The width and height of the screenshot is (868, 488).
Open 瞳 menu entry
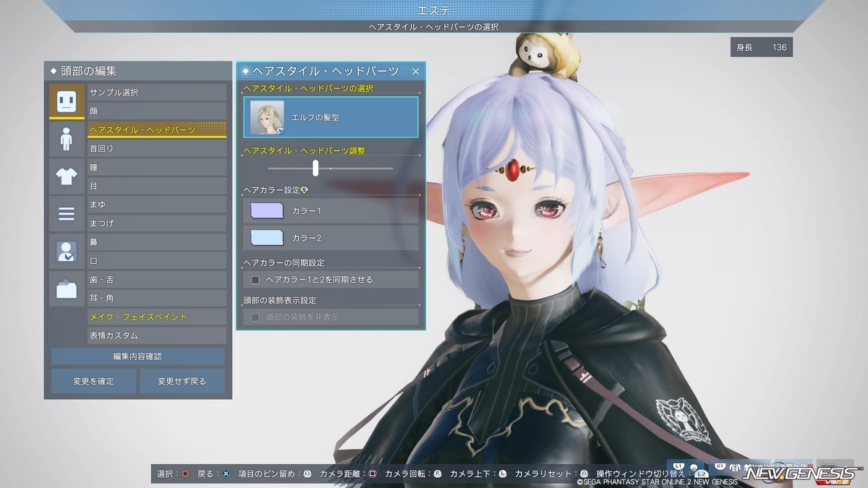(x=157, y=167)
